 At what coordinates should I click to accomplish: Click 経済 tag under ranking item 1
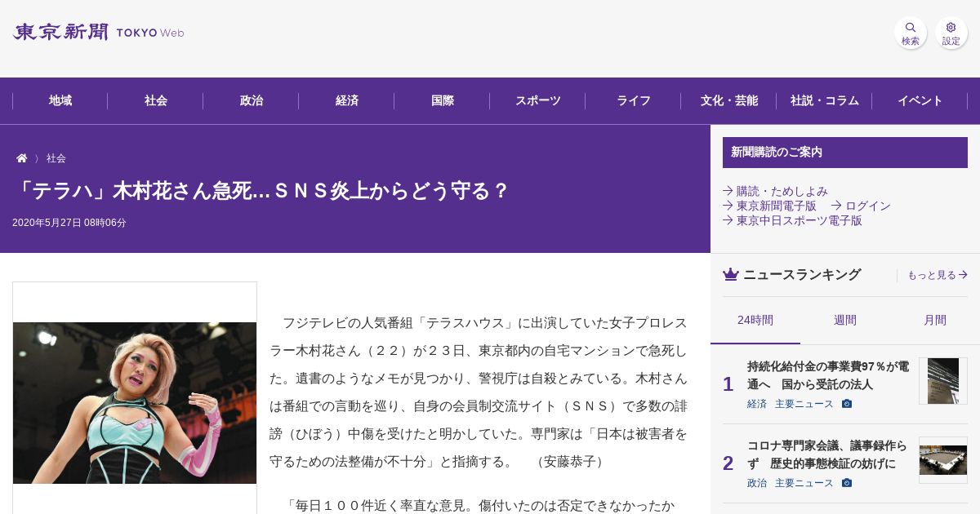click(757, 404)
